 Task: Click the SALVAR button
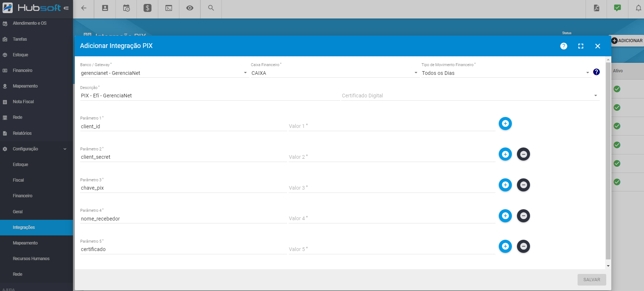pyautogui.click(x=592, y=280)
